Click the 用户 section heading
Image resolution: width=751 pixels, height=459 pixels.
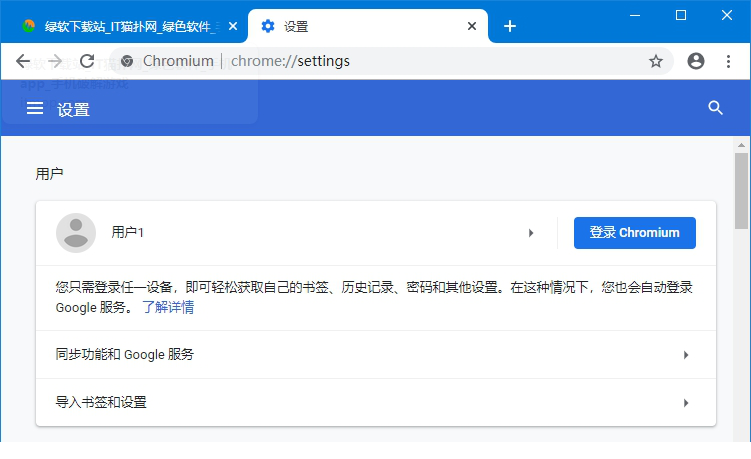click(49, 173)
